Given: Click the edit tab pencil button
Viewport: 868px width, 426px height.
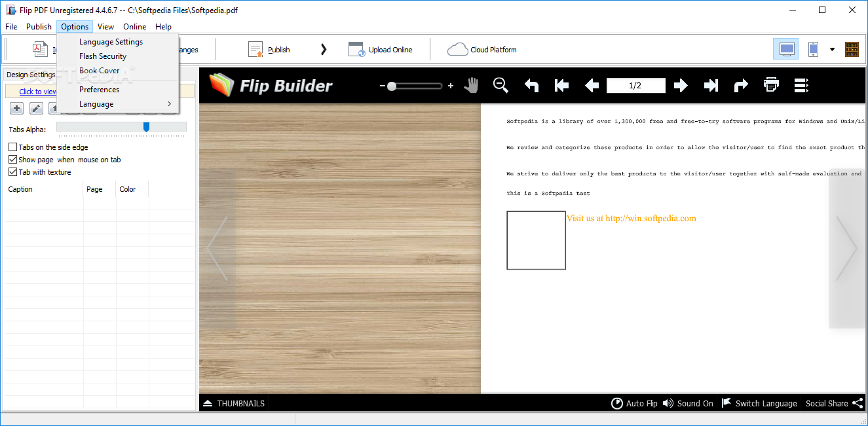Looking at the screenshot, I should [x=37, y=109].
